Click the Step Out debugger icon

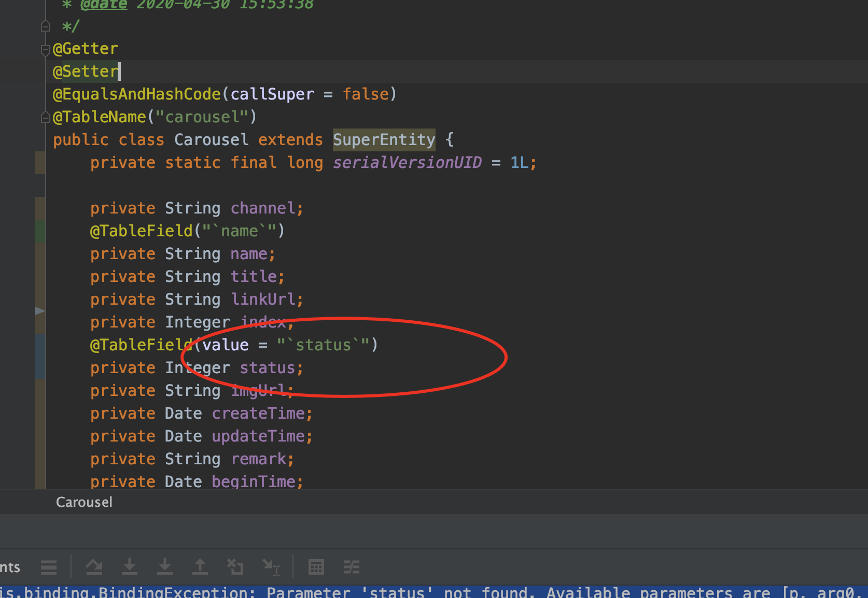(x=200, y=567)
